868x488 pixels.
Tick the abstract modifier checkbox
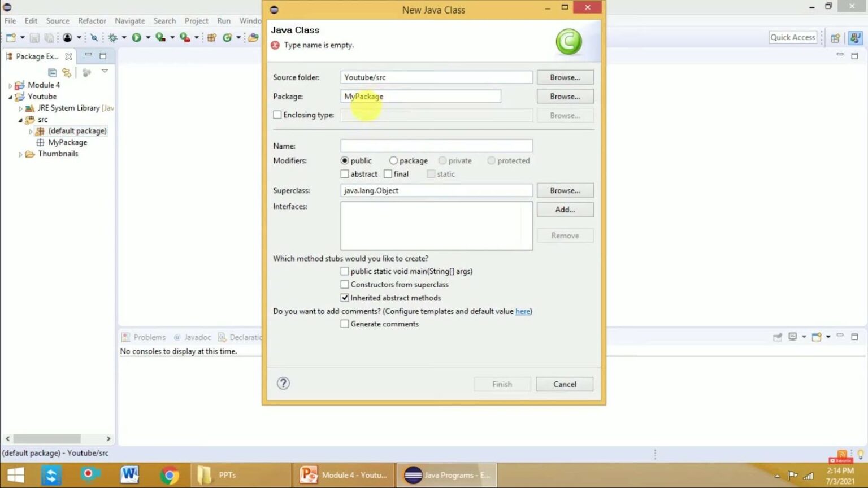click(x=345, y=174)
